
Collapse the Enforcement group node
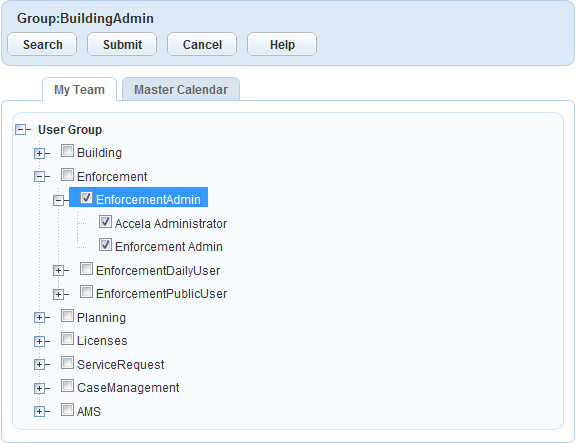pyautogui.click(x=39, y=177)
